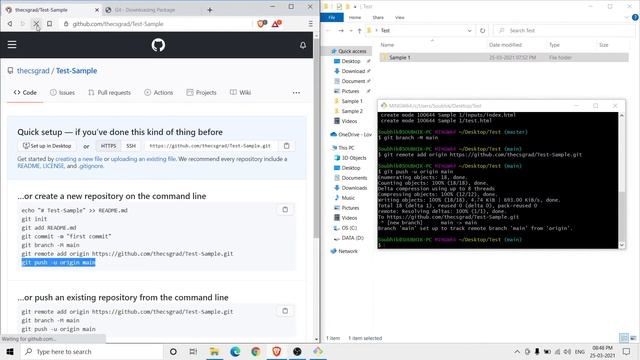Open GitHub hamburger menu

click(x=12, y=44)
